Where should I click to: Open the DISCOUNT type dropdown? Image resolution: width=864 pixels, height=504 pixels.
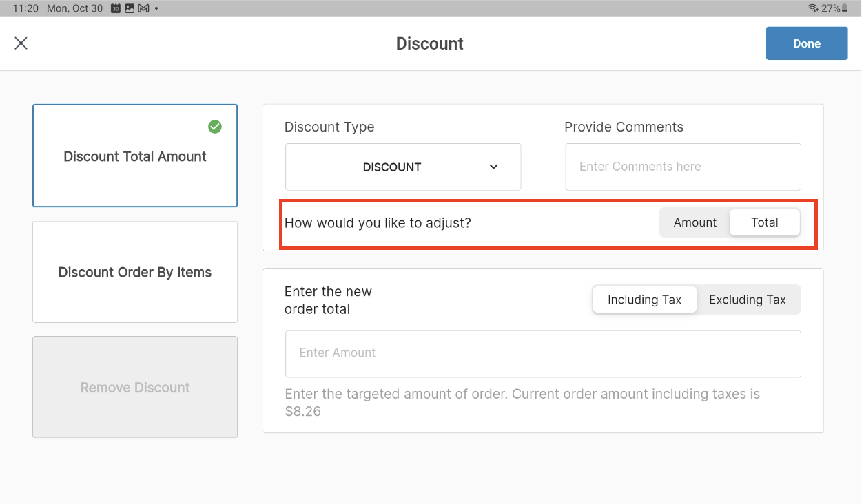pos(403,167)
